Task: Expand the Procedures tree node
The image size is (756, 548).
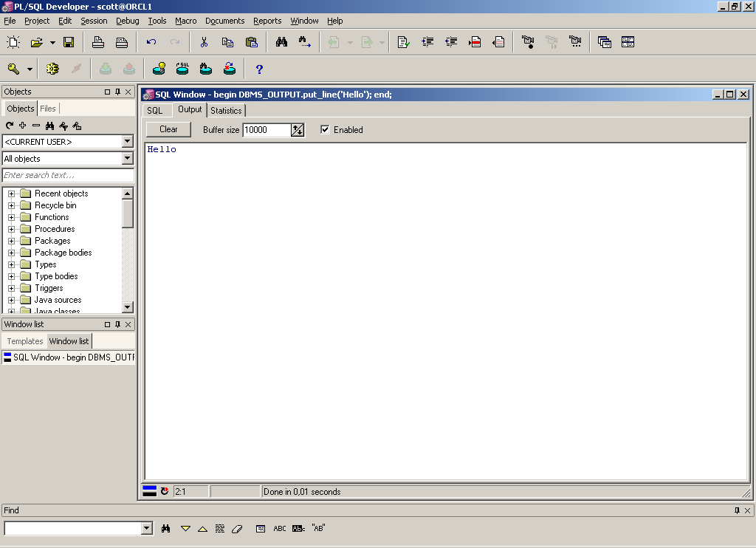Action: pos(11,229)
